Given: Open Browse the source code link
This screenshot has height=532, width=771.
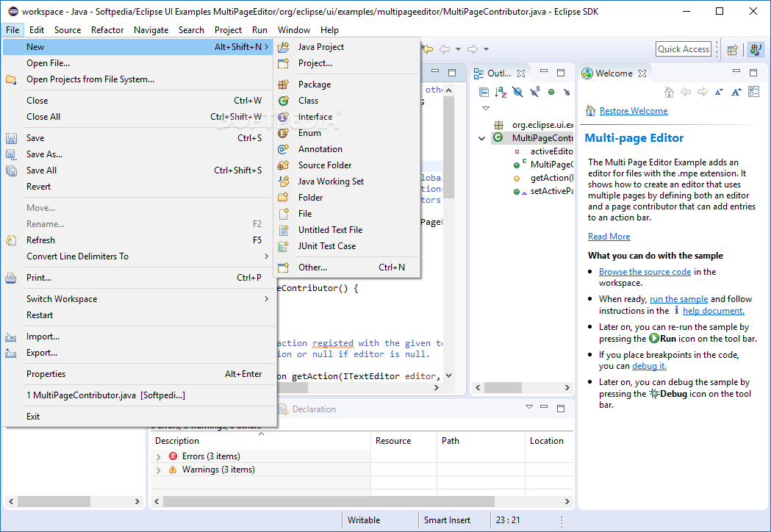Looking at the screenshot, I should (x=645, y=272).
